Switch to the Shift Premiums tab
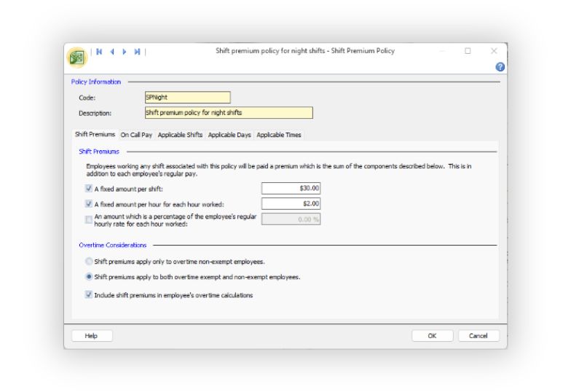 point(95,134)
